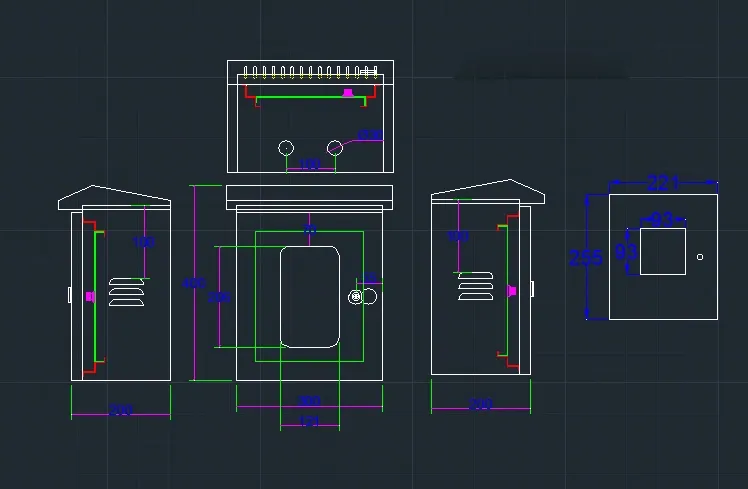This screenshot has height=489, width=748.
Task: Click the 221 width dimension text
Action: [663, 183]
